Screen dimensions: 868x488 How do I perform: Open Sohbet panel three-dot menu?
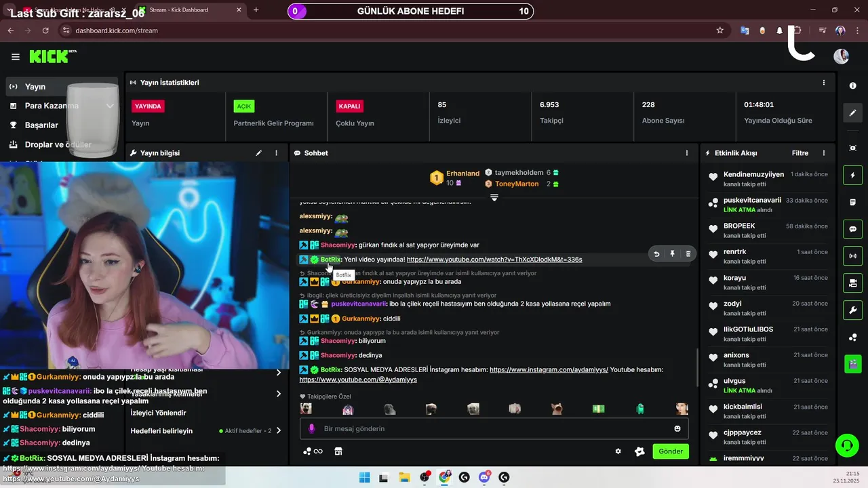(687, 153)
